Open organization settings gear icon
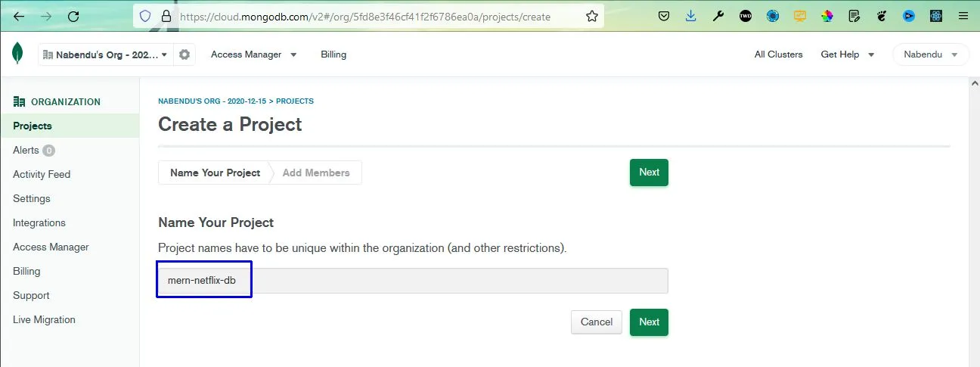This screenshot has height=367, width=980. (x=185, y=54)
